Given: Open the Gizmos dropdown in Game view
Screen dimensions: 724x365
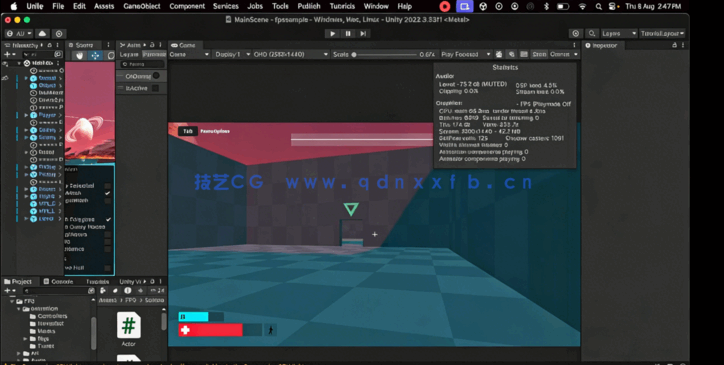Looking at the screenshot, I should point(563,55).
